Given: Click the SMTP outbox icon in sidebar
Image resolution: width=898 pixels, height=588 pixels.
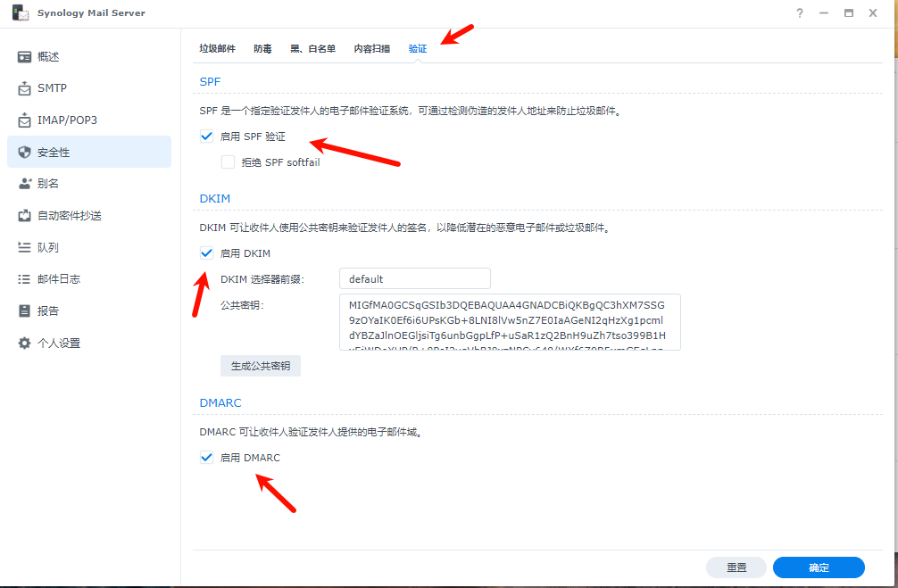Looking at the screenshot, I should click(24, 88).
